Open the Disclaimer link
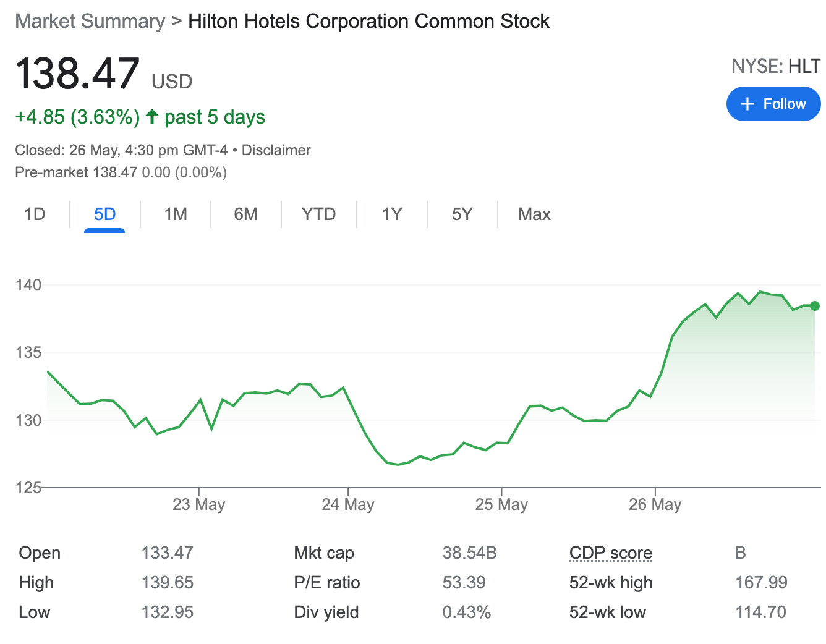Viewport: 826px width, 644px height. [276, 150]
